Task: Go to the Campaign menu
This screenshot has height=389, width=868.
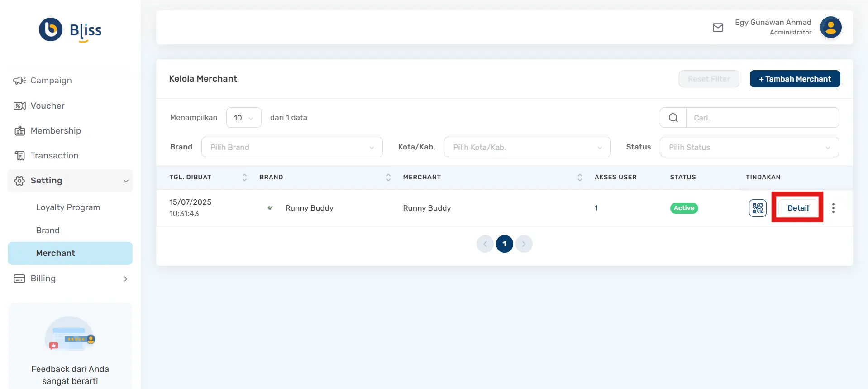Action: point(51,81)
